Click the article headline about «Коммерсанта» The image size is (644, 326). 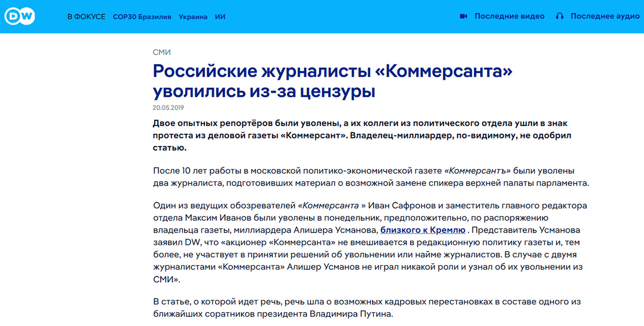(x=332, y=81)
